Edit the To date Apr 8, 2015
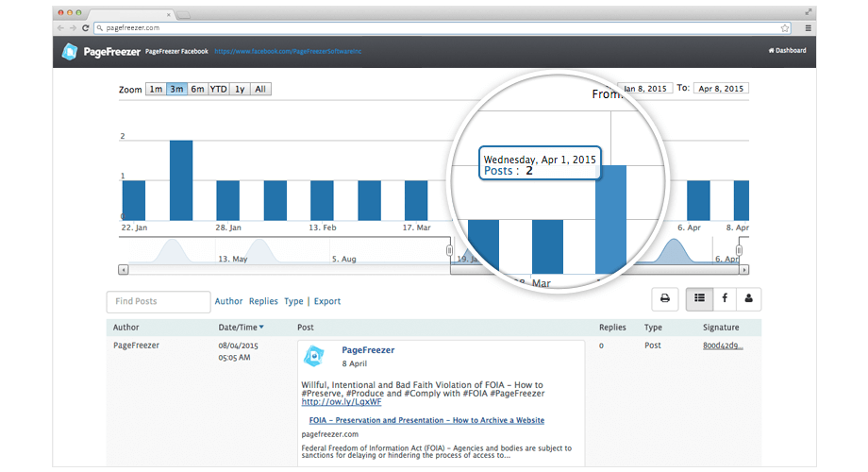868x472 pixels. [x=721, y=88]
